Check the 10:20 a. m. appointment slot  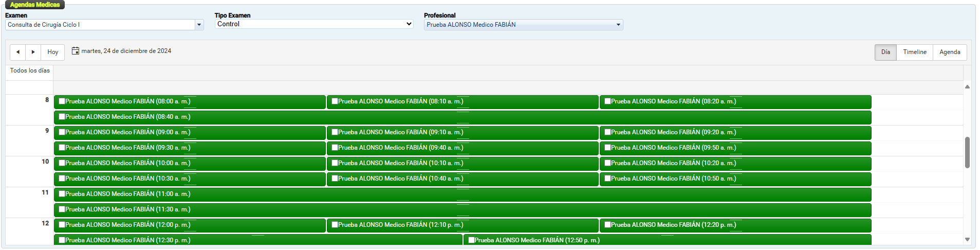pos(607,163)
